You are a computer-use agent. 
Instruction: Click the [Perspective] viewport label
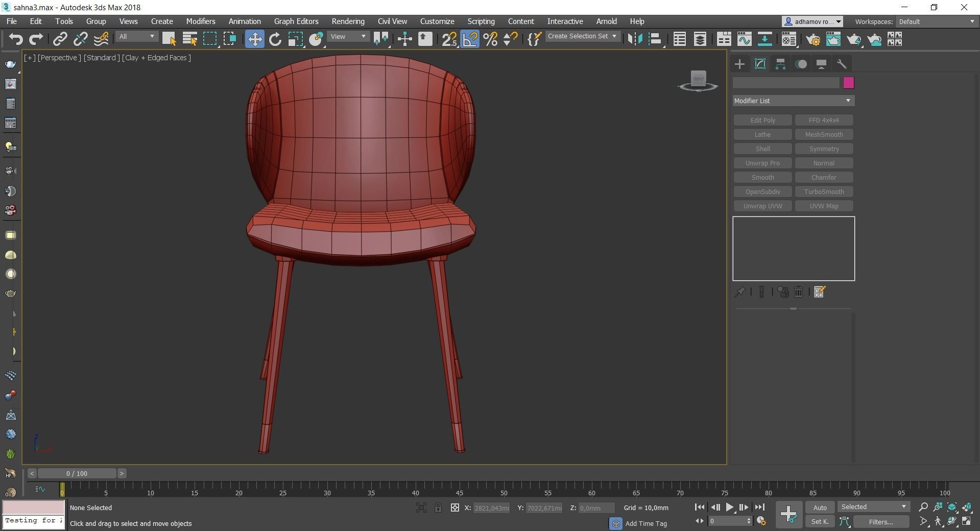(x=59, y=58)
